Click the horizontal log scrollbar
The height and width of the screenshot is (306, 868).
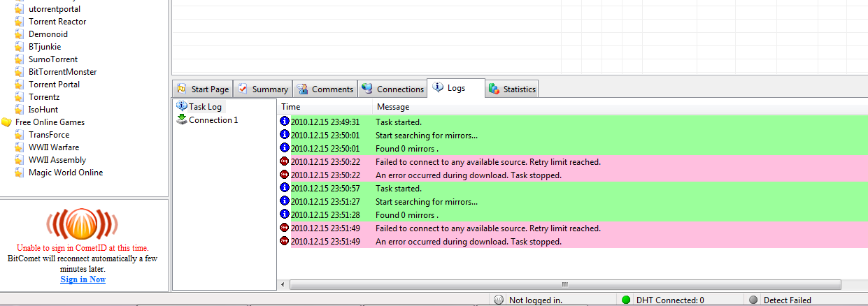point(564,285)
